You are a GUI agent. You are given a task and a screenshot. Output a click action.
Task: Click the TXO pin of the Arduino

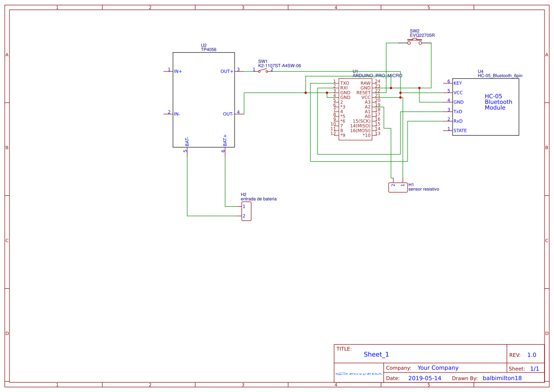point(345,83)
